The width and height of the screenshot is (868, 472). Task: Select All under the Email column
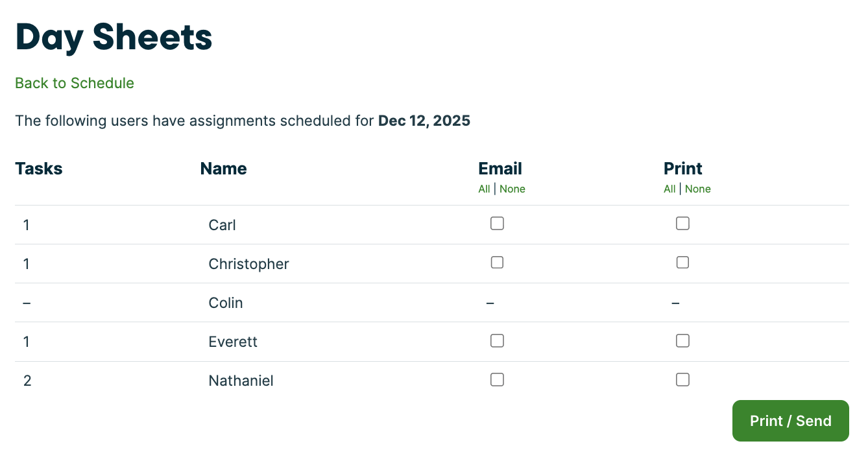click(x=484, y=189)
